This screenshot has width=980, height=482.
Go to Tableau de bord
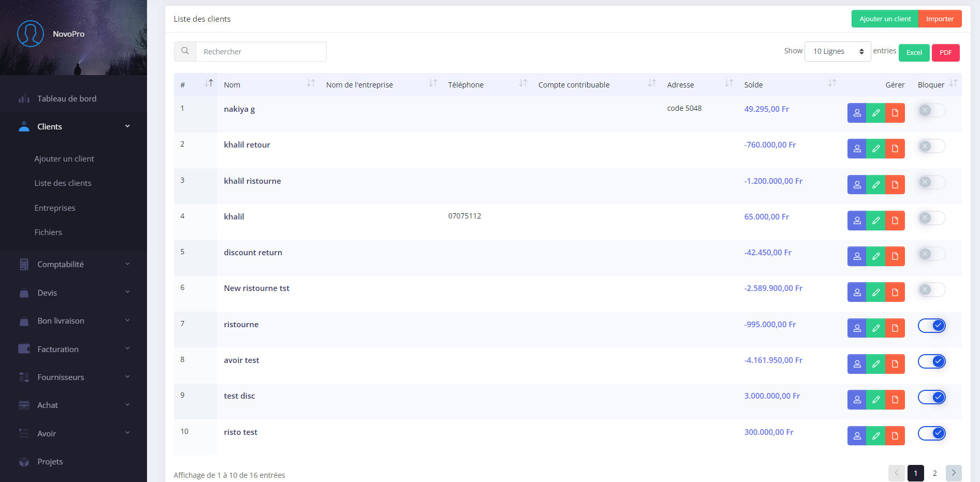67,99
